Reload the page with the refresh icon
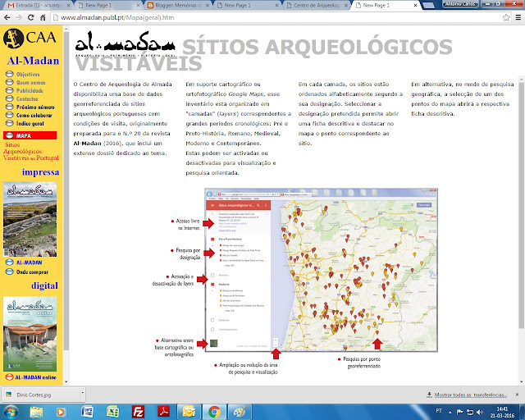 pos(31,17)
